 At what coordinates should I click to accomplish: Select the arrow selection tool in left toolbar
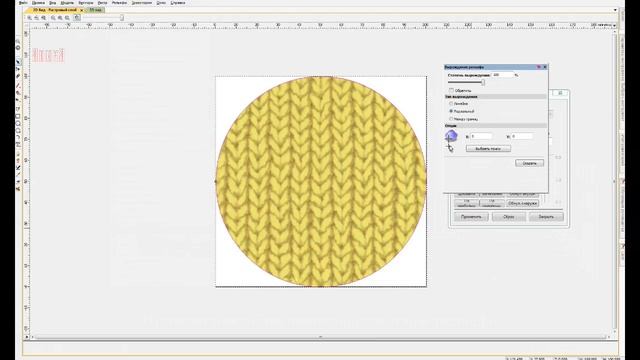[x=18, y=62]
